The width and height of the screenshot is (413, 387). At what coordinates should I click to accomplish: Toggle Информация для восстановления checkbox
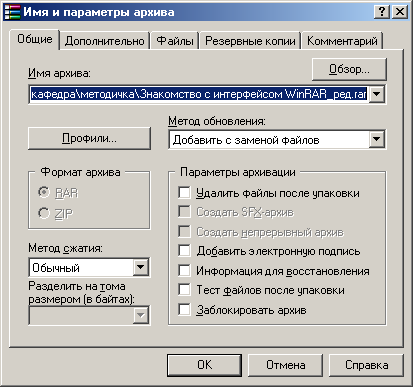click(x=184, y=270)
